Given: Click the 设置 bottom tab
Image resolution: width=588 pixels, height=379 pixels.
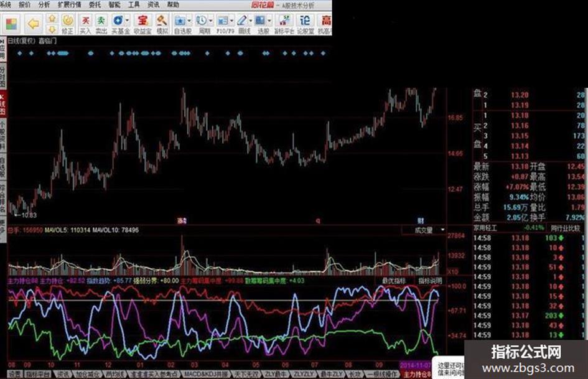Looking at the screenshot, I should pyautogui.click(x=16, y=374).
